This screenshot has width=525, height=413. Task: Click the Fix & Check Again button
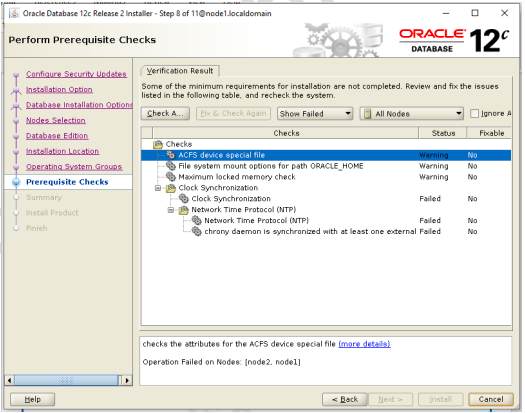tap(233, 114)
